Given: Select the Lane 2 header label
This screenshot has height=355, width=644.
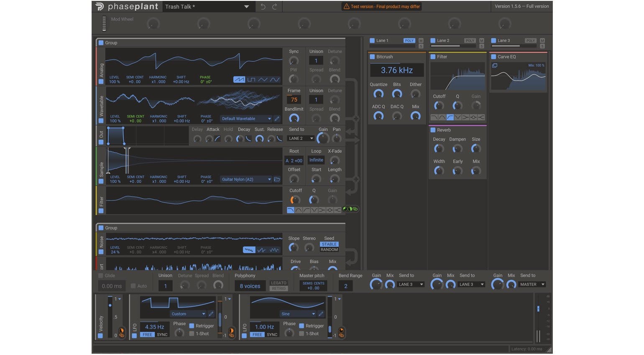Looking at the screenshot, I should click(443, 41).
